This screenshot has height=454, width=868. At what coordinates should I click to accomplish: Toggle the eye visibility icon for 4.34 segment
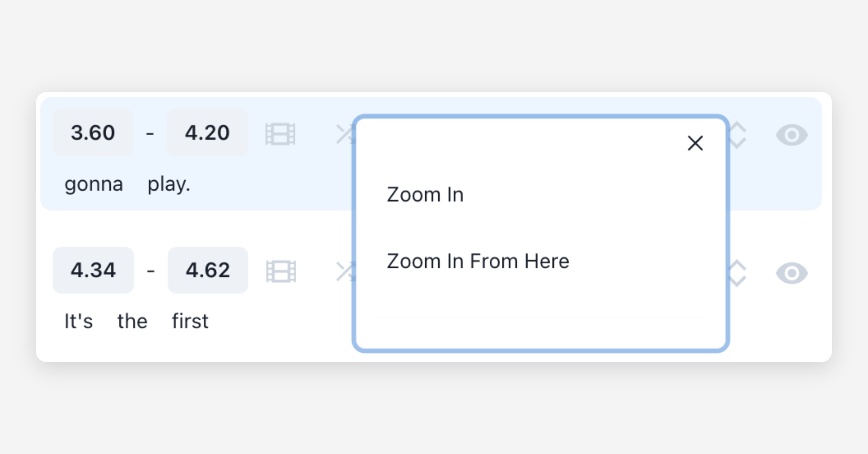pyautogui.click(x=792, y=273)
